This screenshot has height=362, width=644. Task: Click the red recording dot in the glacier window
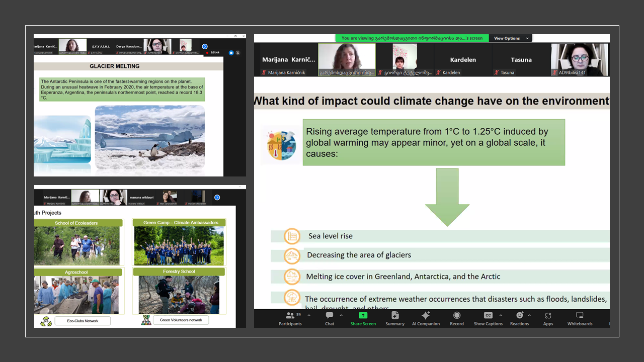pos(208,52)
